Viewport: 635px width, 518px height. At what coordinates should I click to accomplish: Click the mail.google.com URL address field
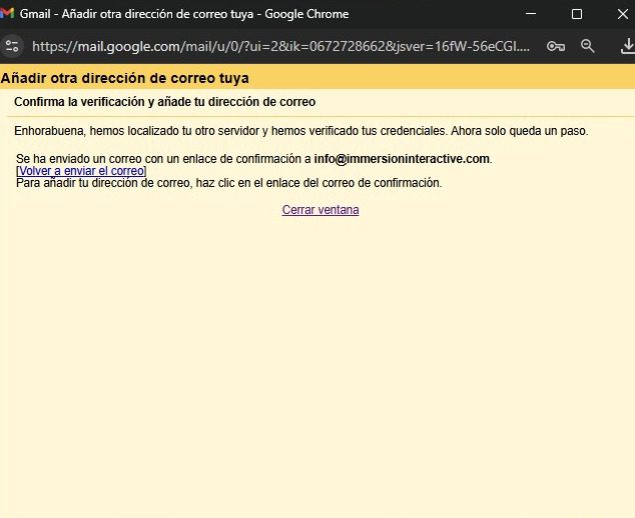pos(280,46)
